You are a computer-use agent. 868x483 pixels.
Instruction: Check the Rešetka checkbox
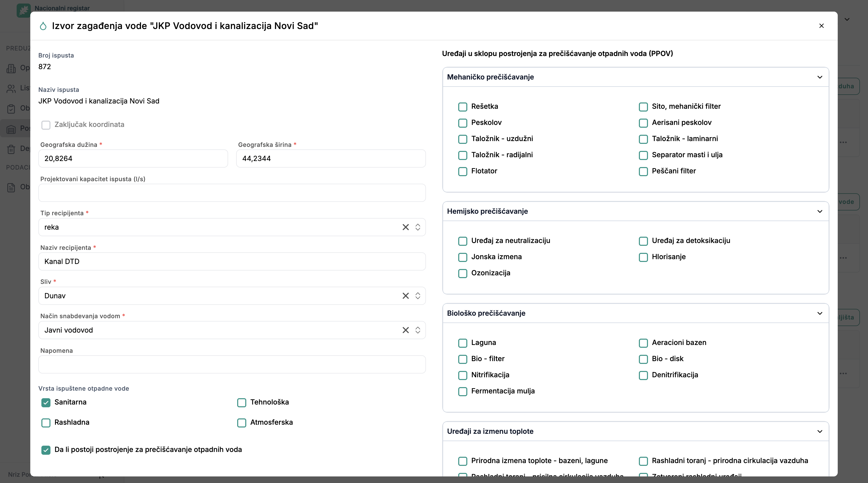click(x=463, y=107)
